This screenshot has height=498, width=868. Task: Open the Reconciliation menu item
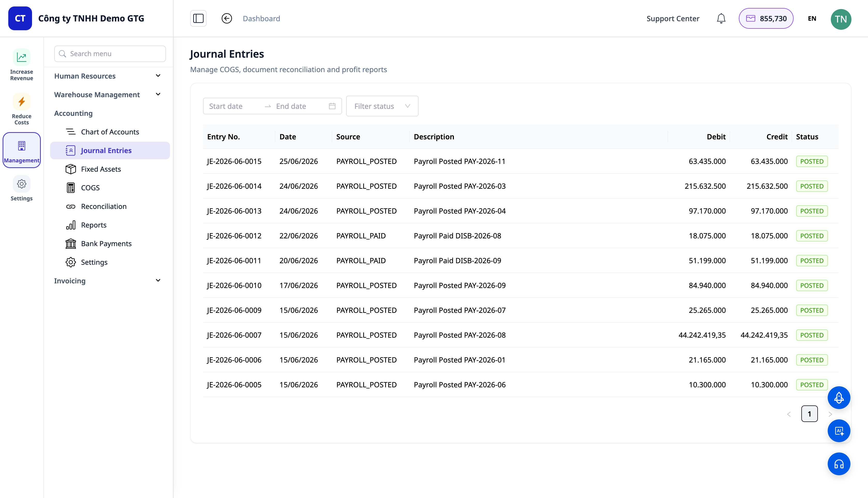[x=110, y=207]
